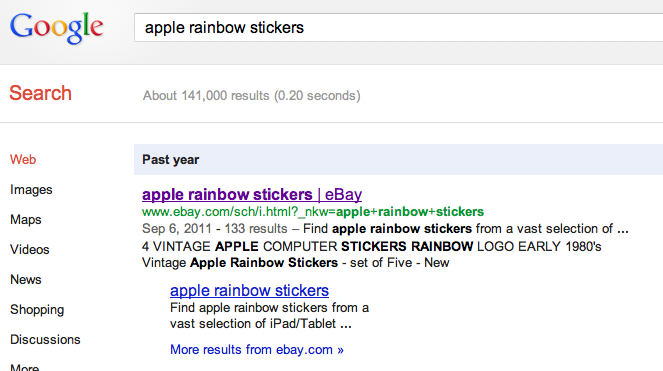Image resolution: width=663 pixels, height=371 pixels.
Task: Click the Google logo
Action: coord(57,28)
